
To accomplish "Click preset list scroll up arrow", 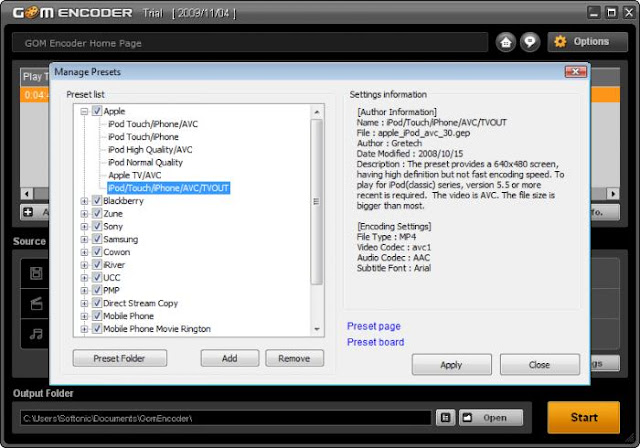I will (317, 111).
